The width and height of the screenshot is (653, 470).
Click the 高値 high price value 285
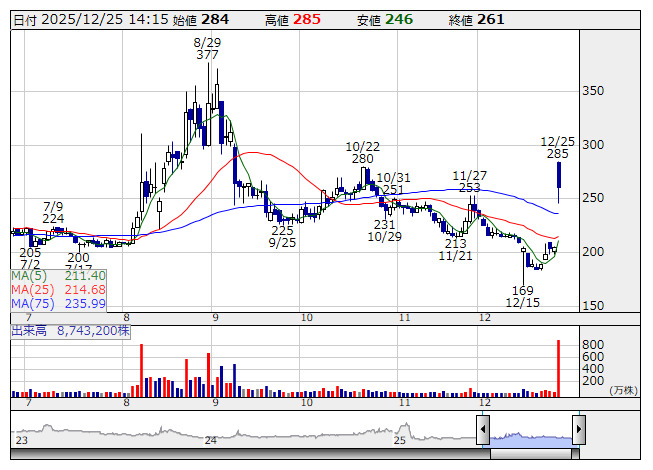pyautogui.click(x=307, y=20)
